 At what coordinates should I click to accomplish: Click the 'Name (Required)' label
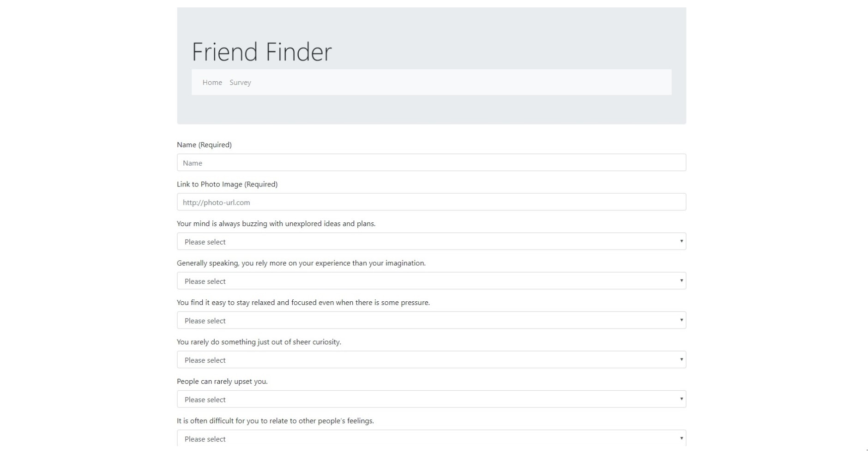[204, 145]
